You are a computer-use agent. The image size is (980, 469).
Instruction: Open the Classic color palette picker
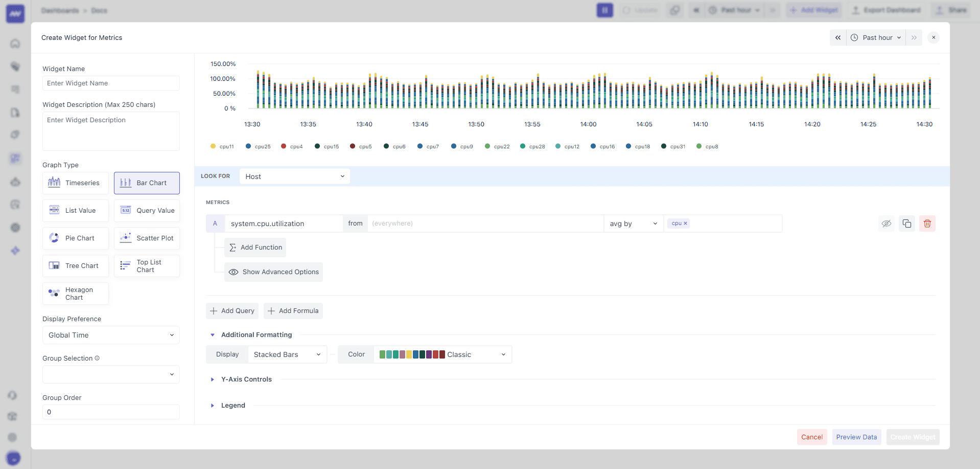coord(442,354)
